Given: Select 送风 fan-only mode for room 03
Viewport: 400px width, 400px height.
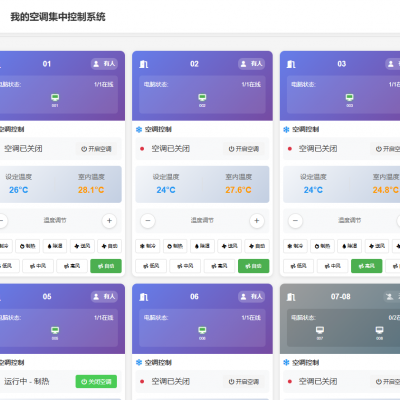Looking at the screenshot, I should click(377, 246).
